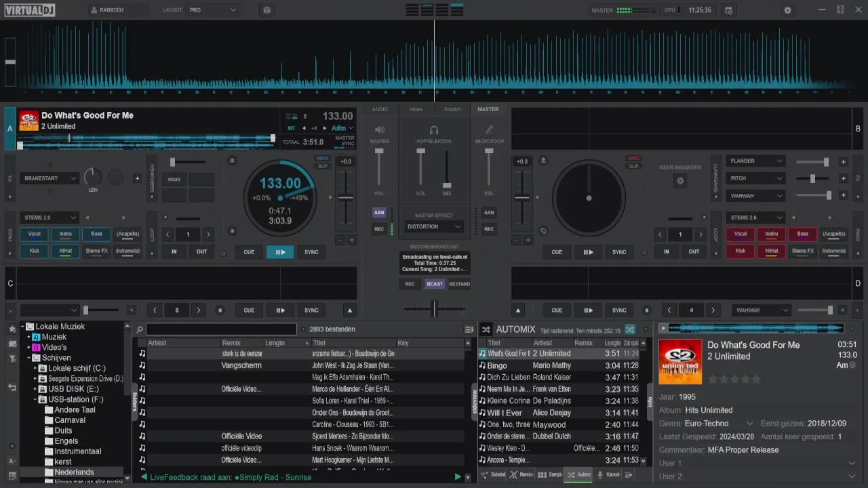Screen dimensions: 868x488
Task: Switch to the MASTER mixer tab
Action: [488, 109]
